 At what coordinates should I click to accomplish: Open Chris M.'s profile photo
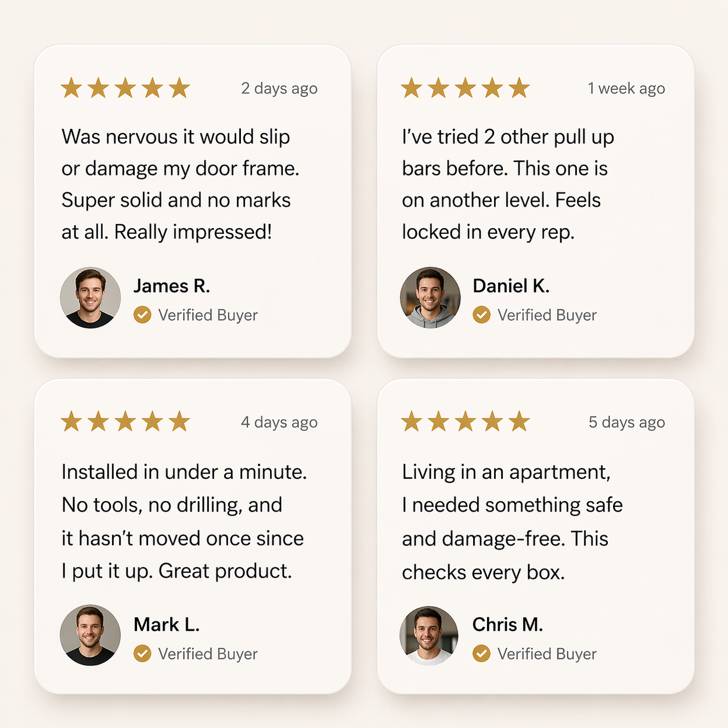(429, 636)
